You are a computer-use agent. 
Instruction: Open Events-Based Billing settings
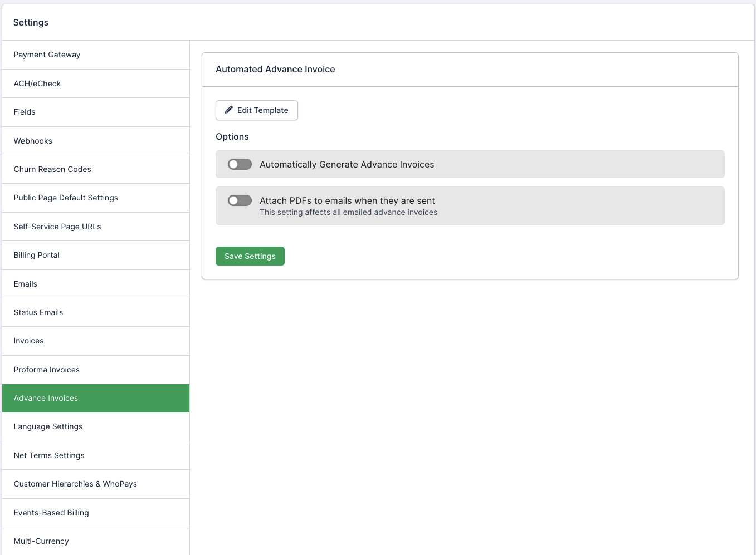(51, 513)
